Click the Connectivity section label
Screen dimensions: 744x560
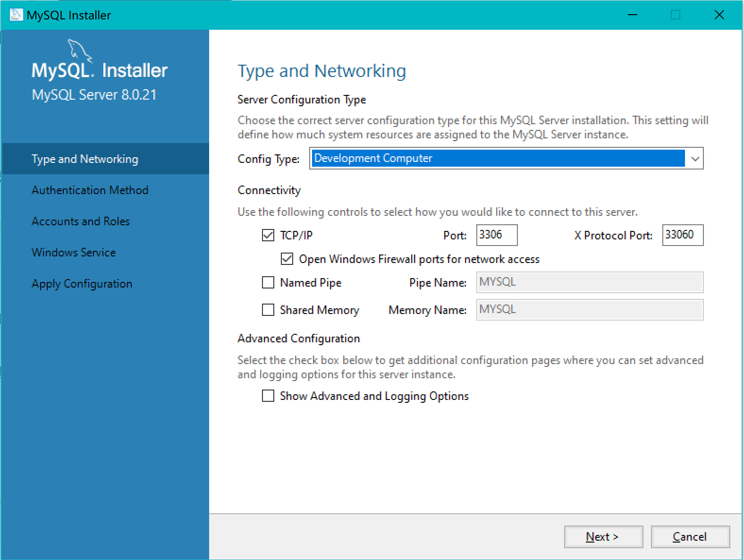(269, 190)
